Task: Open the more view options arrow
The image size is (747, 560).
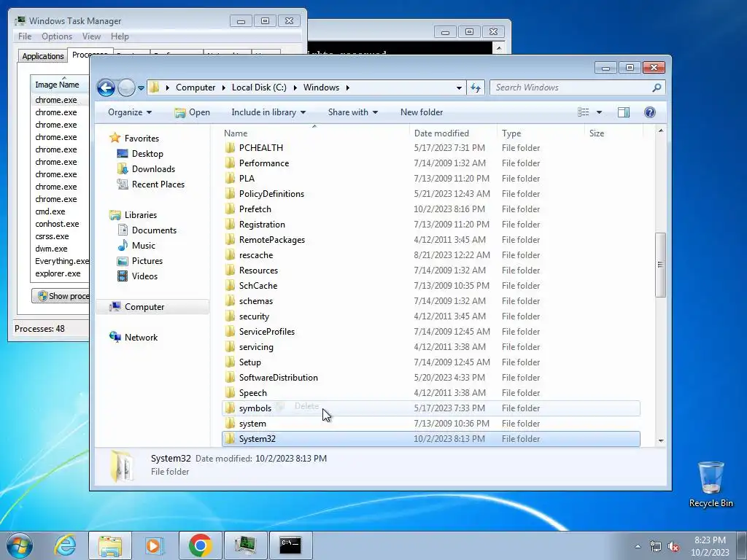Action: click(x=600, y=112)
